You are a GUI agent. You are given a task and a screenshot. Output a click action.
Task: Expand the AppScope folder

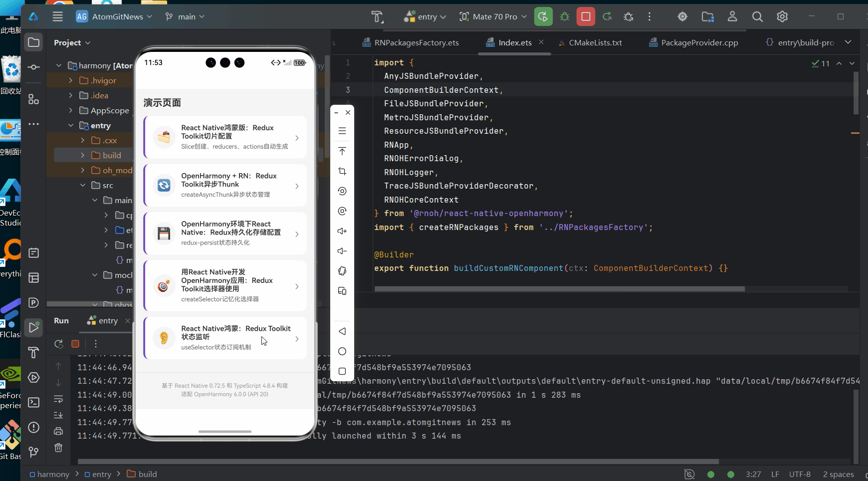[x=71, y=110]
